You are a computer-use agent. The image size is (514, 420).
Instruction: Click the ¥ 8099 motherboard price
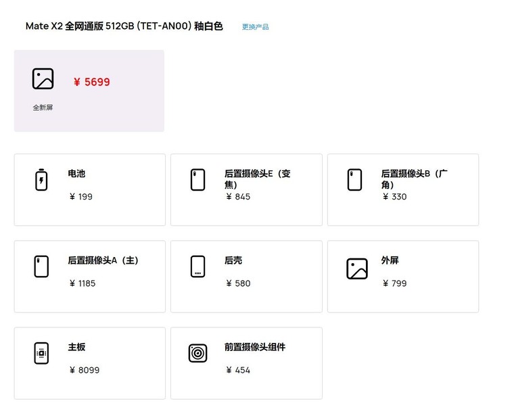(x=84, y=370)
